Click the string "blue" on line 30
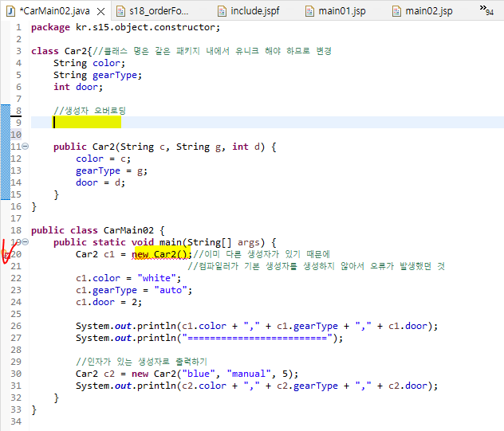This screenshot has height=431, width=504. click(199, 374)
